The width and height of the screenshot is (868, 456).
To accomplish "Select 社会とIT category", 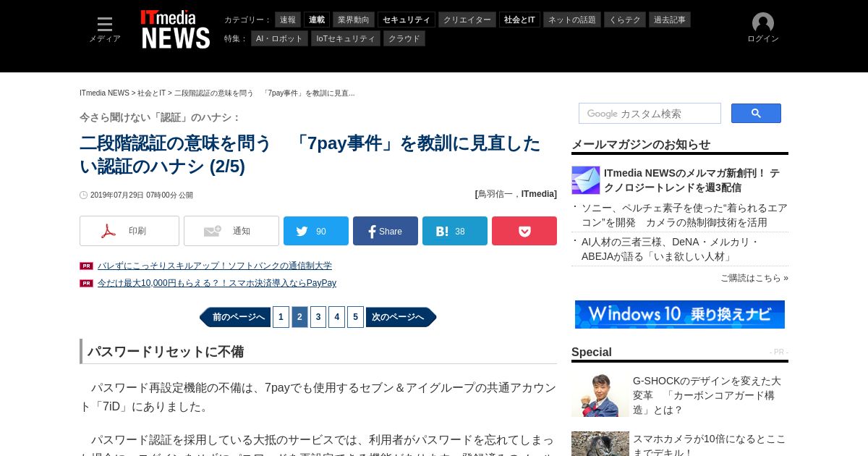I will 519,20.
